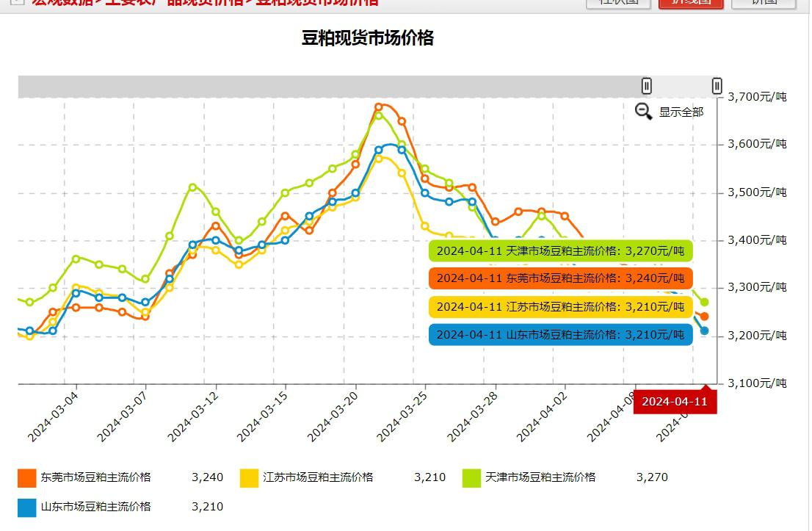Click the orange 东莞 3,240元/吨 tooltip
The height and width of the screenshot is (531, 812).
coord(561,278)
